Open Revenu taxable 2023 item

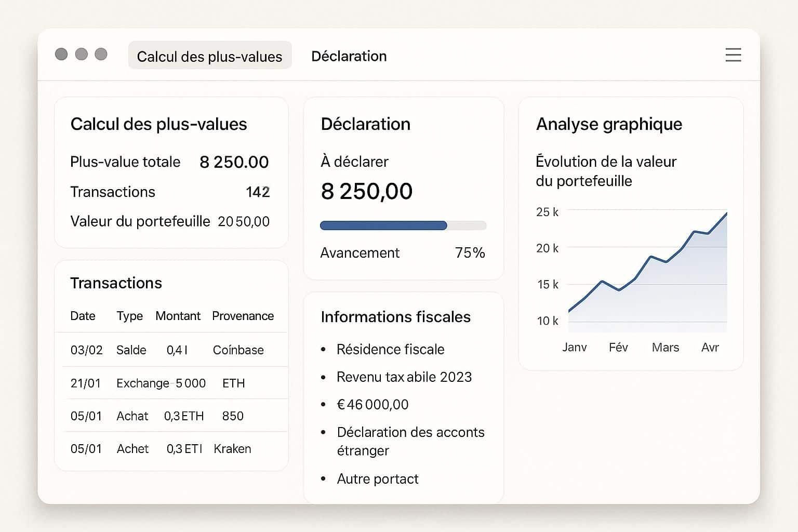404,377
